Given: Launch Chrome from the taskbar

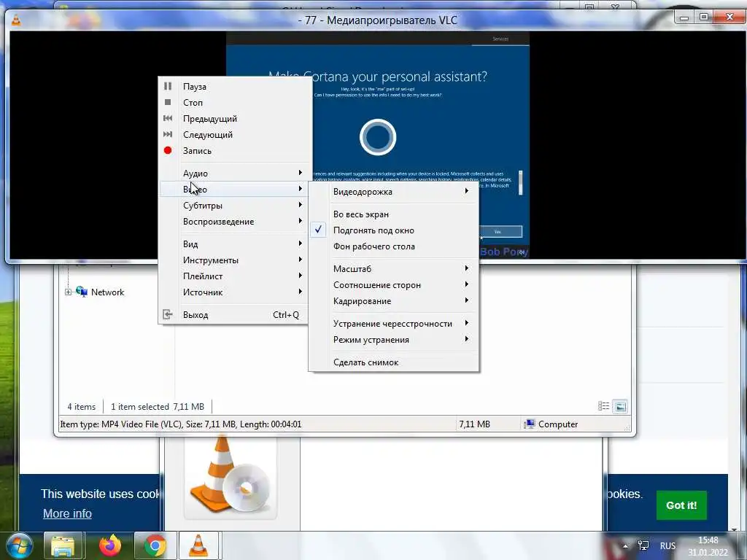Looking at the screenshot, I should [154, 545].
